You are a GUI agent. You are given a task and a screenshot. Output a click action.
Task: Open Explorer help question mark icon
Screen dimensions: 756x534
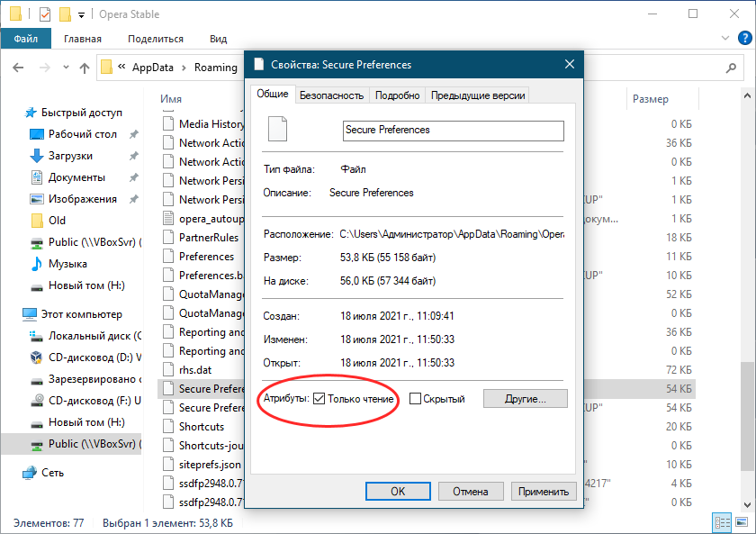pos(743,39)
